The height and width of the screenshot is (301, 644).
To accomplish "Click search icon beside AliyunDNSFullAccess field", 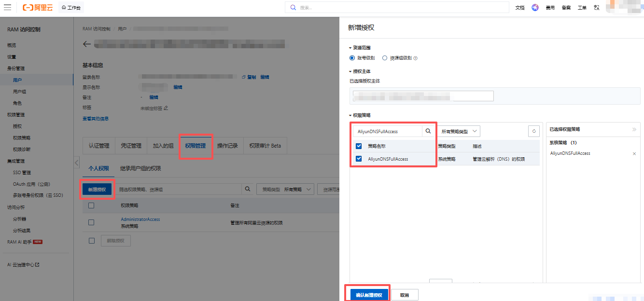I will click(428, 131).
